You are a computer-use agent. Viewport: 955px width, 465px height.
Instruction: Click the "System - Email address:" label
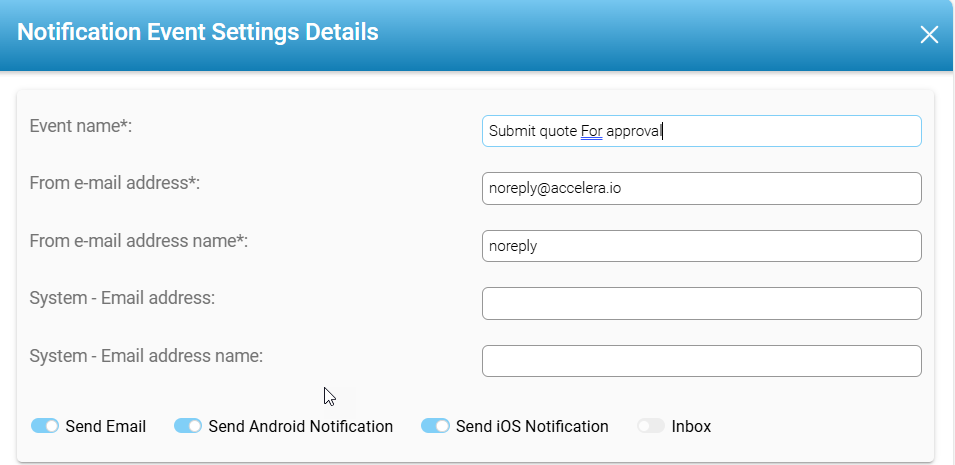(x=123, y=298)
